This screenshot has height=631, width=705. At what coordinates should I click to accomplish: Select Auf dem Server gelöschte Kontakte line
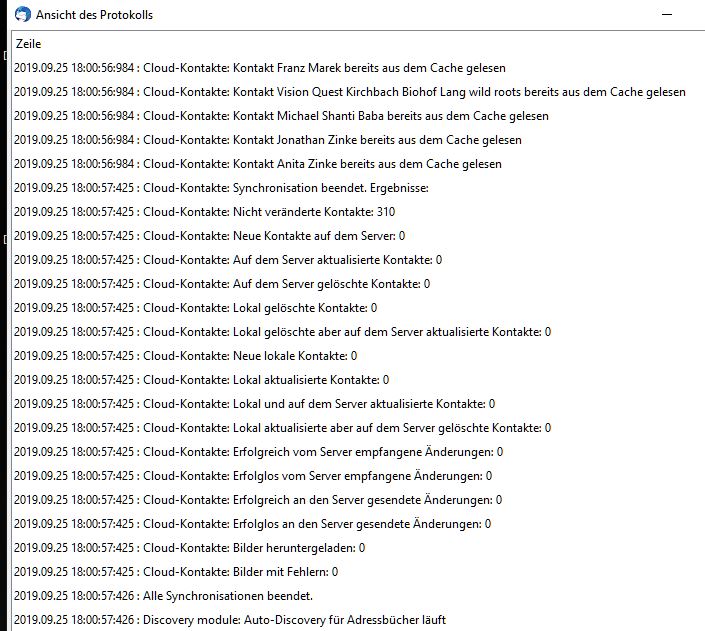point(222,284)
